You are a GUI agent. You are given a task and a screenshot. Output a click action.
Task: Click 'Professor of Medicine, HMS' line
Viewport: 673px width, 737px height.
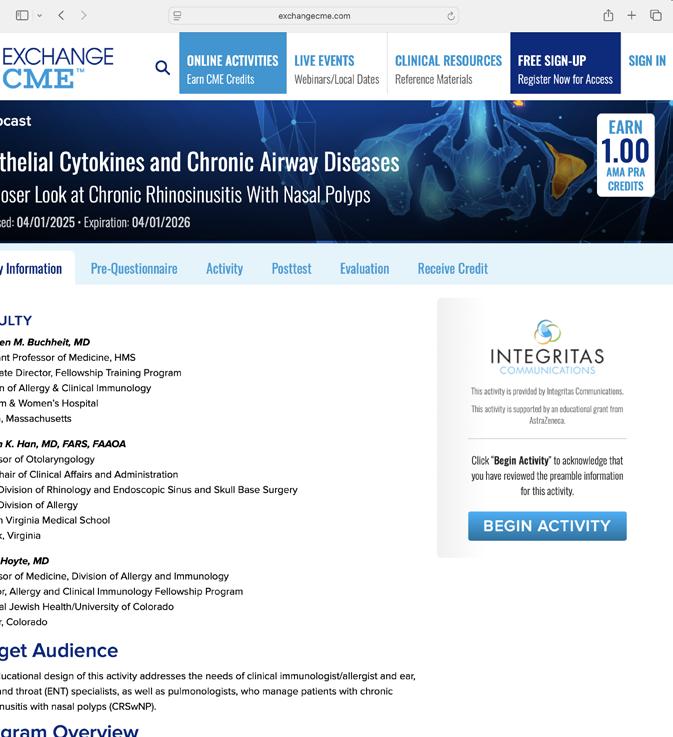click(68, 358)
